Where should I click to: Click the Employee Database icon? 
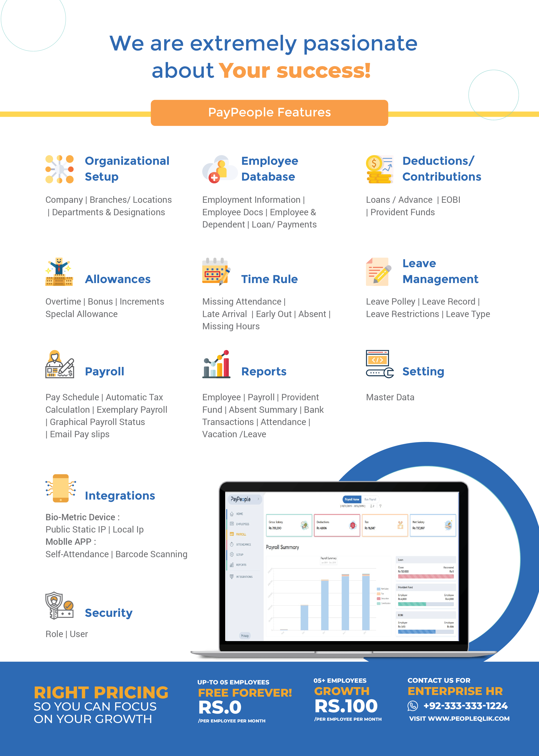coord(221,157)
